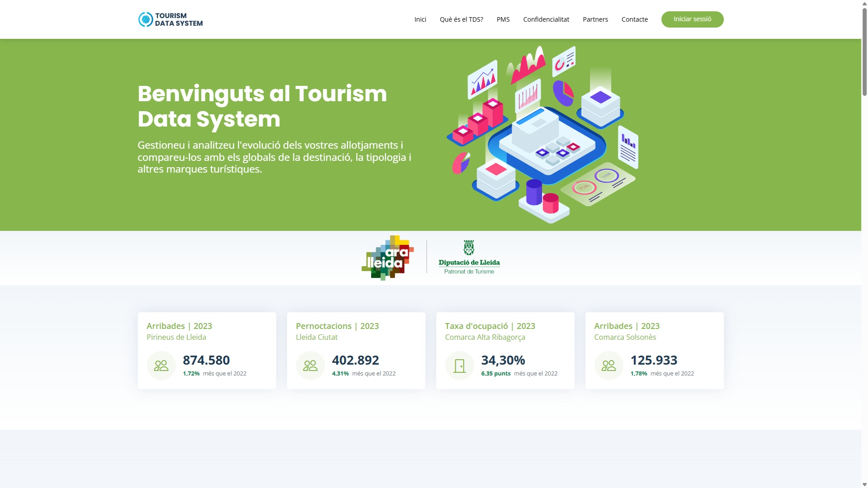The width and height of the screenshot is (868, 488).
Task: Go to the PMS menu item
Action: 503,19
